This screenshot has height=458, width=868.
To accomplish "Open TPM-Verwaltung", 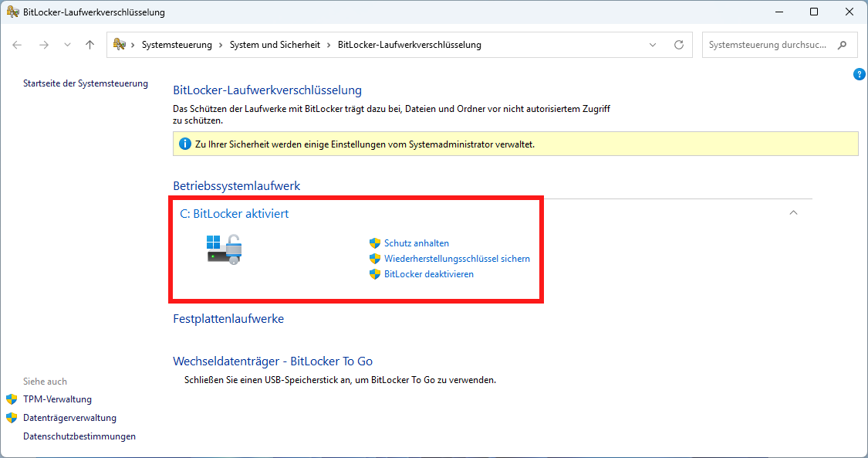I will point(58,399).
